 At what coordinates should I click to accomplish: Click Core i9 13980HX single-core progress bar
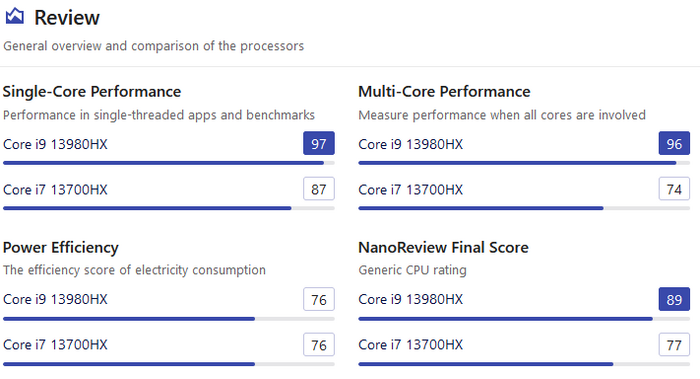[169, 163]
